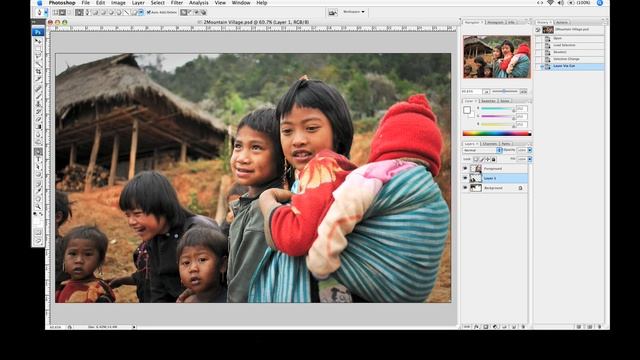Delete the current history state via trash icon
640x360 pixels.
click(599, 327)
